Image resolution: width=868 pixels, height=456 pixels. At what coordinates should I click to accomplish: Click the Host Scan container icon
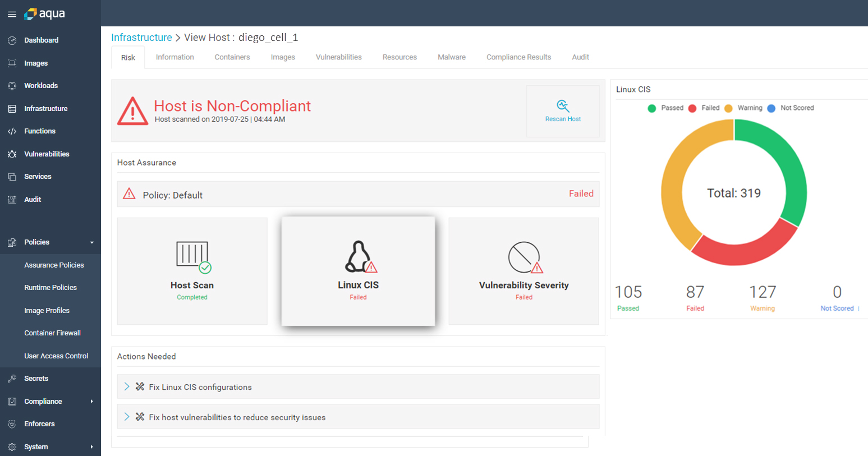[x=193, y=257]
